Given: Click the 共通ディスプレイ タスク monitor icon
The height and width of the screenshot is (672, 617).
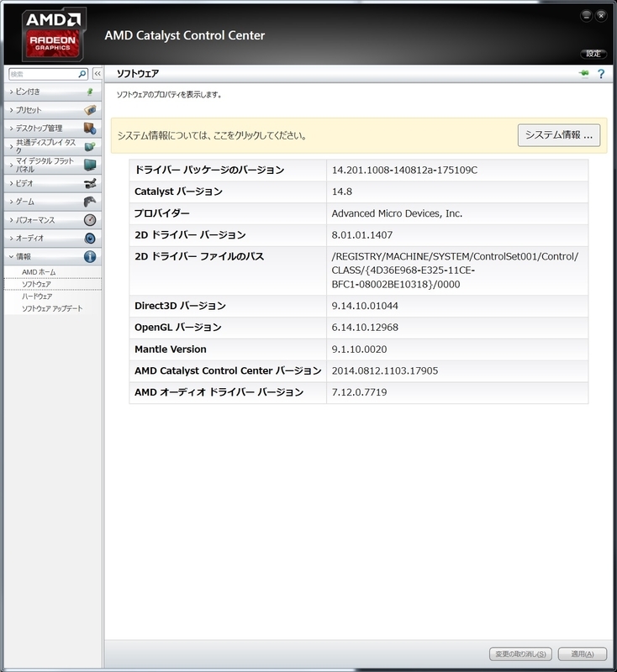Looking at the screenshot, I should 90,146.
